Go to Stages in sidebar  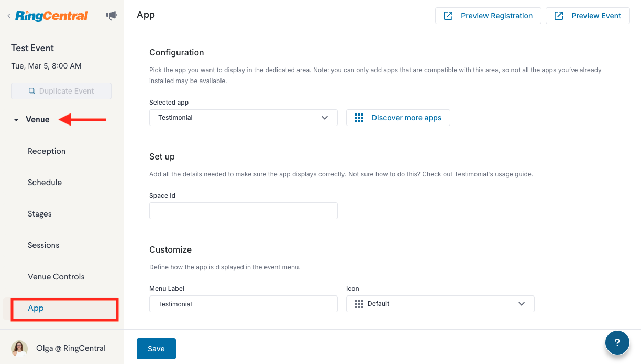tap(40, 214)
